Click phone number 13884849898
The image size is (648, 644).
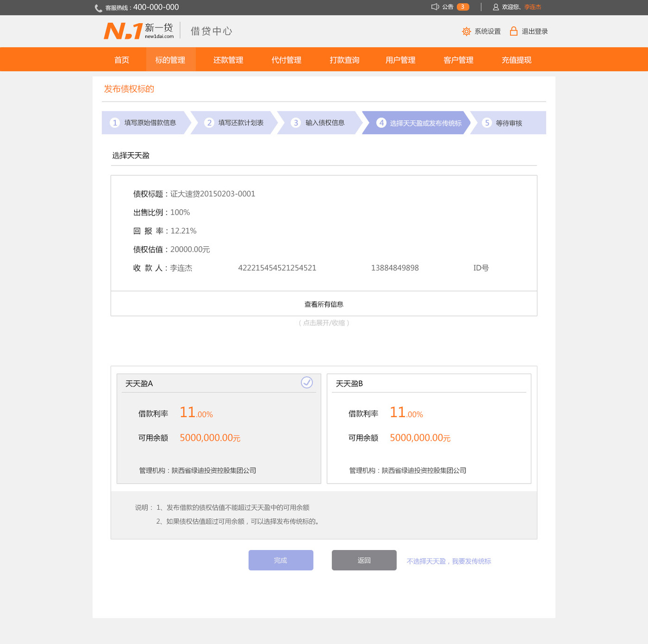coord(395,268)
